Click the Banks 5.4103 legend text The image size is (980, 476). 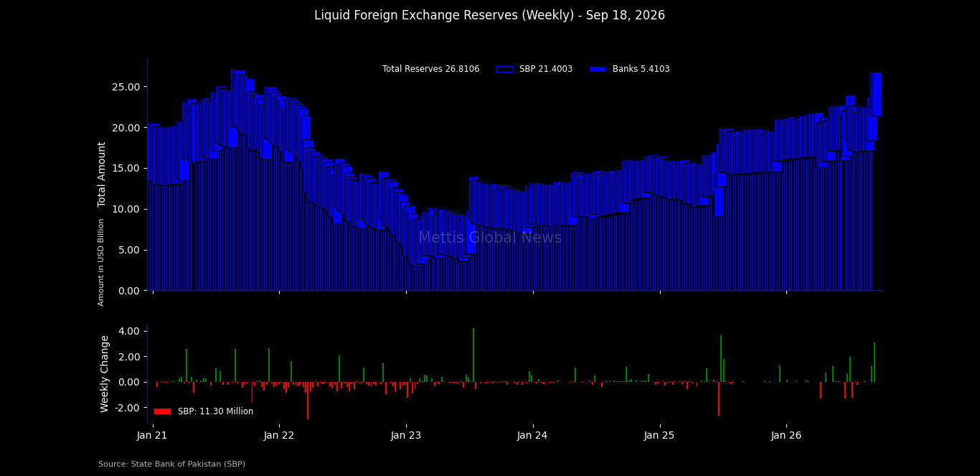(x=641, y=70)
